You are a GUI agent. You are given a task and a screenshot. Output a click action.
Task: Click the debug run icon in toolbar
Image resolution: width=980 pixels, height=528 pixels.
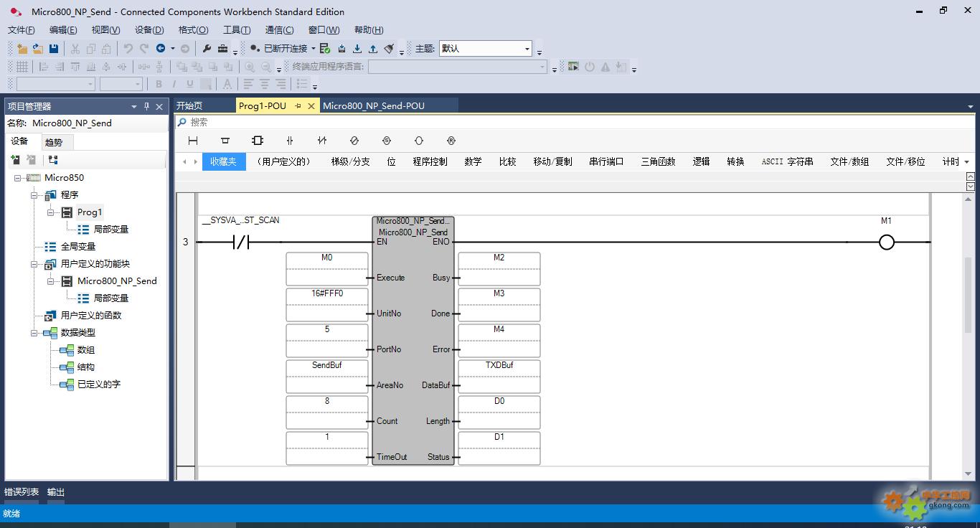click(x=573, y=67)
